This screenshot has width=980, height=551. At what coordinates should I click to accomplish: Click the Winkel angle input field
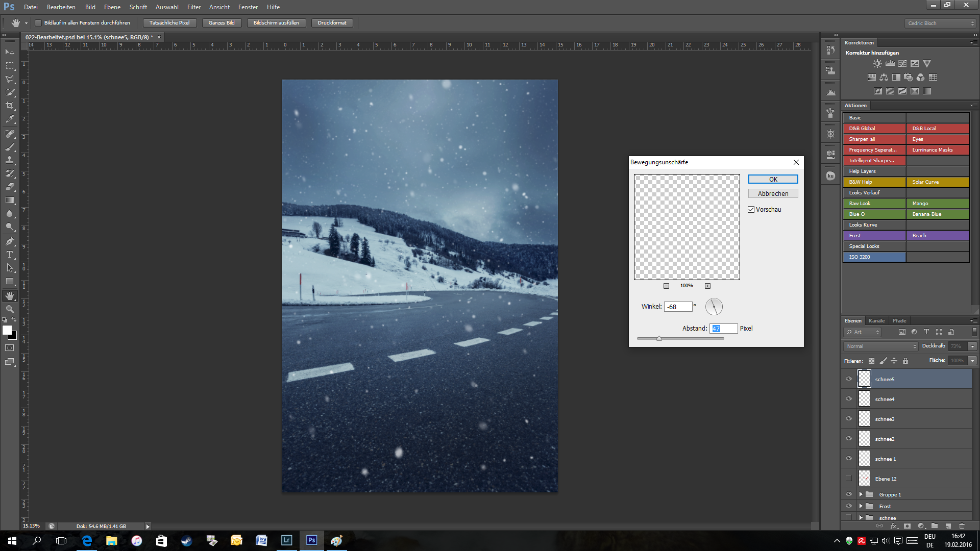pyautogui.click(x=678, y=307)
